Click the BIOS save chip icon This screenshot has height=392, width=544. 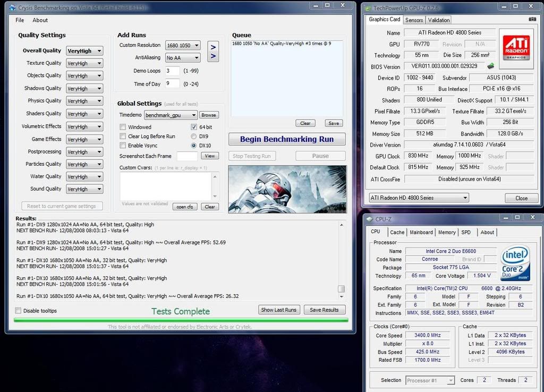[x=490, y=66]
